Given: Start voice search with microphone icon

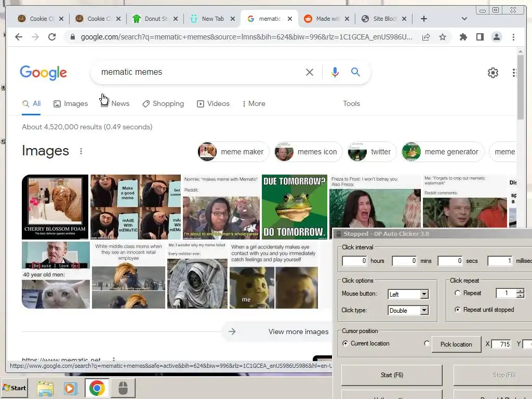Looking at the screenshot, I should click(x=335, y=72).
